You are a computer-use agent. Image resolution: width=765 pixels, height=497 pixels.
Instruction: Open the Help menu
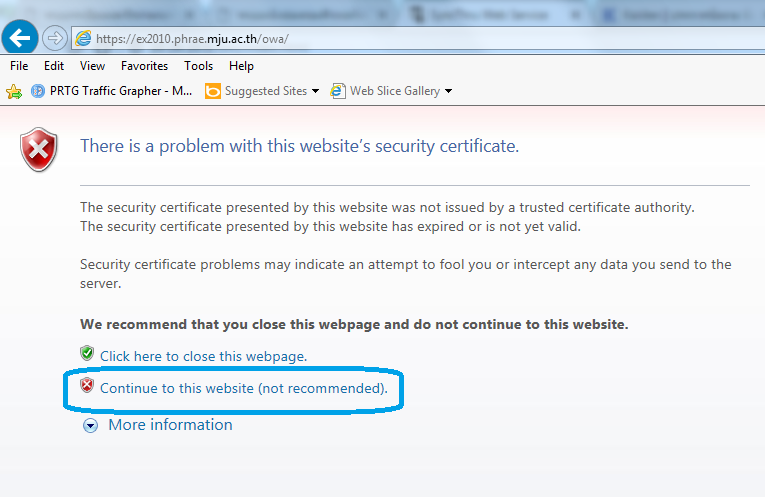click(x=242, y=66)
